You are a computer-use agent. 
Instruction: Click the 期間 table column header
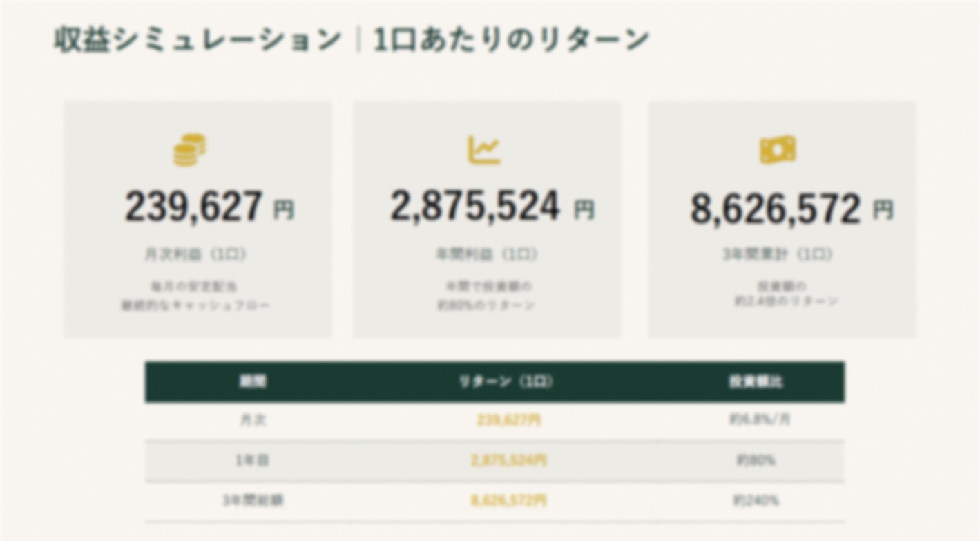tap(252, 381)
